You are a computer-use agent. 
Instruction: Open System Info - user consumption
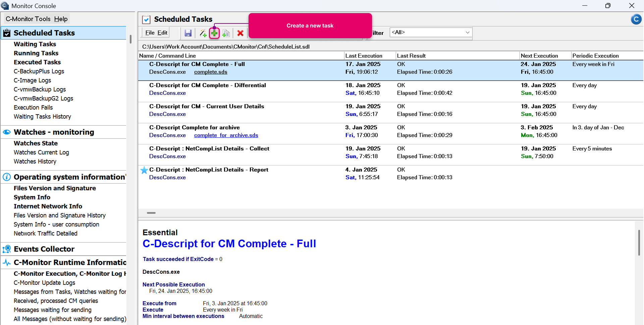point(56,224)
